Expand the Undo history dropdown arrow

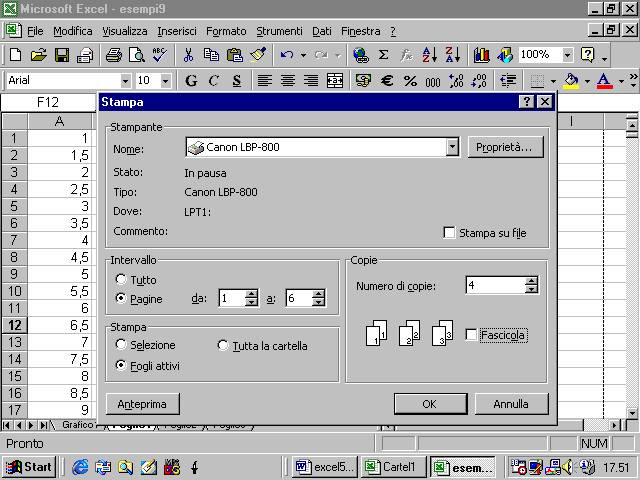[303, 55]
